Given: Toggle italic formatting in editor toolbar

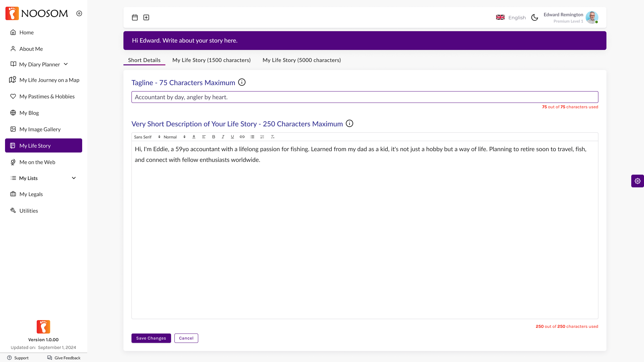Looking at the screenshot, I should [x=223, y=137].
